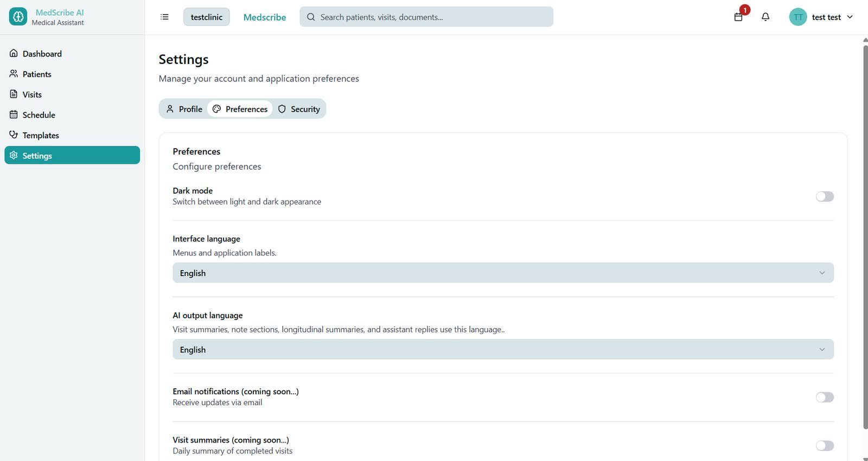
Task: Click the Settings gear icon
Action: tap(14, 155)
